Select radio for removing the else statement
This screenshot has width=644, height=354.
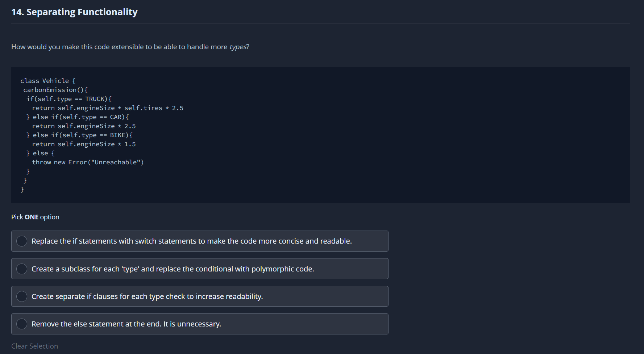[22, 324]
